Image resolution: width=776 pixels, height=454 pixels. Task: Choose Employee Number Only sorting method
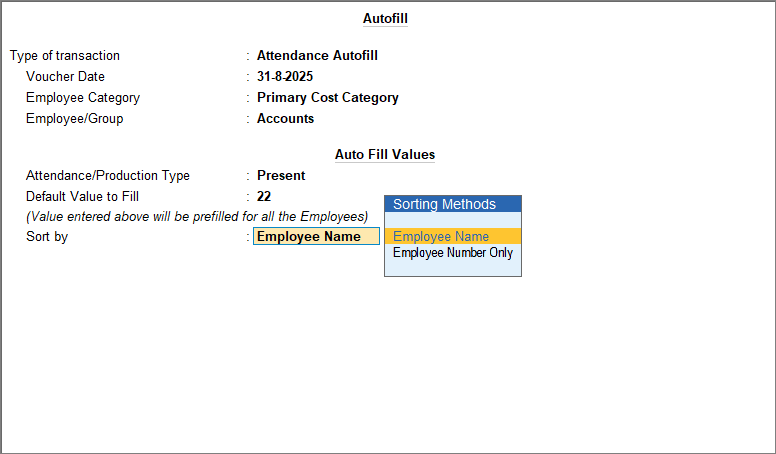[x=452, y=253]
